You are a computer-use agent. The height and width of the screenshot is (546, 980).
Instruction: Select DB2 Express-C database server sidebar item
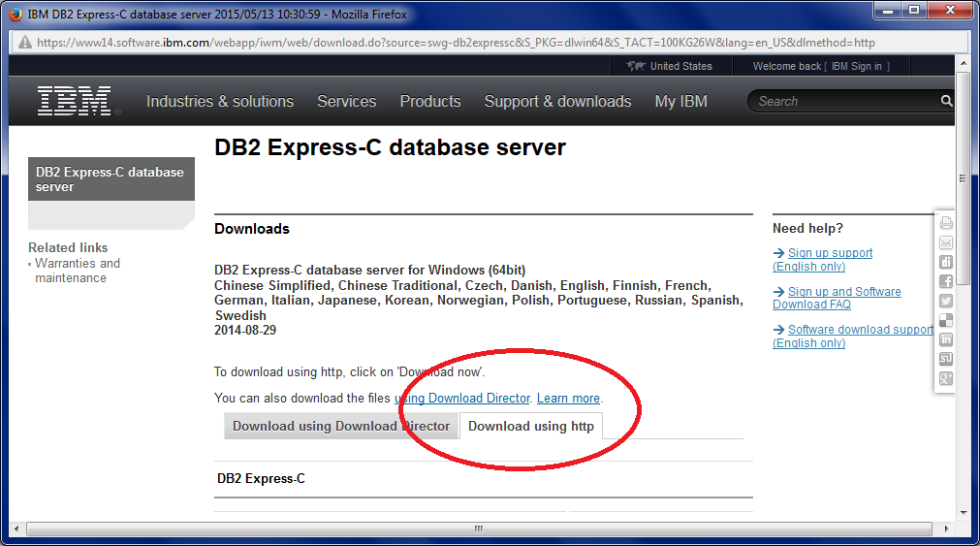point(111,178)
